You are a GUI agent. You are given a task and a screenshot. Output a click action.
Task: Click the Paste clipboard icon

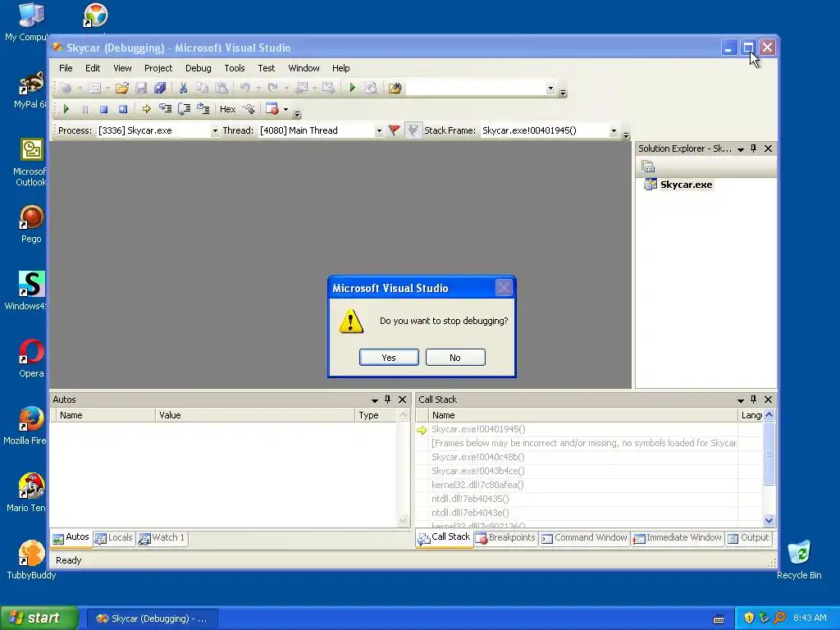[x=221, y=89]
